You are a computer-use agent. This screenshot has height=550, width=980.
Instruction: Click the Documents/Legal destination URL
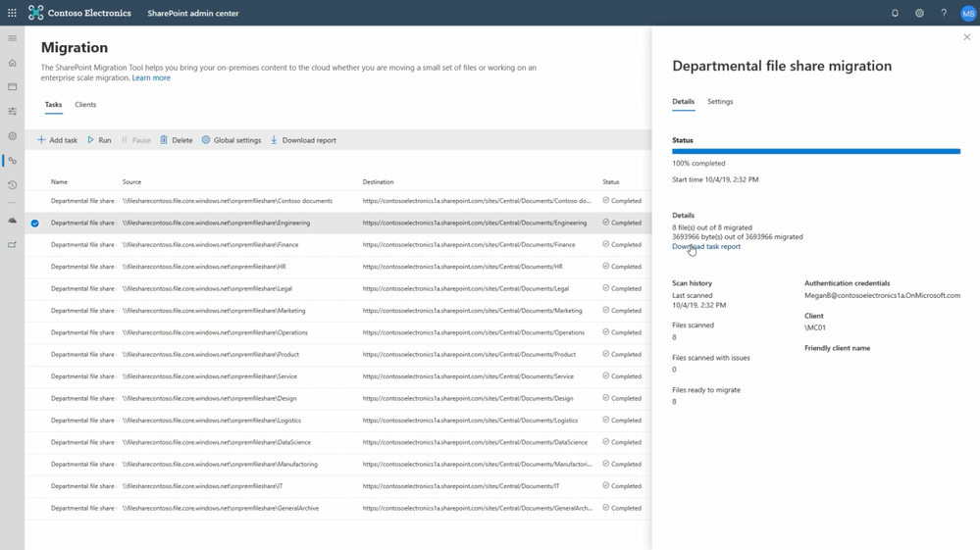466,288
